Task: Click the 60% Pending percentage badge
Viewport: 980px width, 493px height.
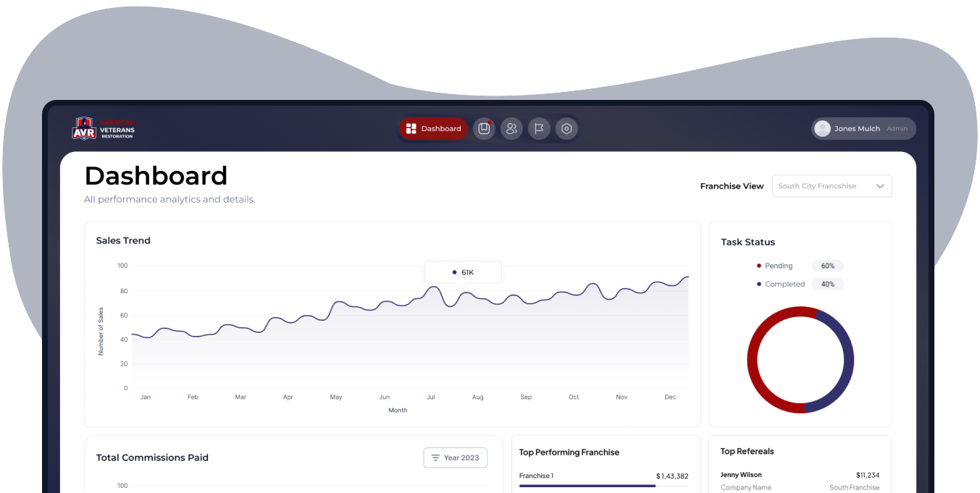Action: 827,266
